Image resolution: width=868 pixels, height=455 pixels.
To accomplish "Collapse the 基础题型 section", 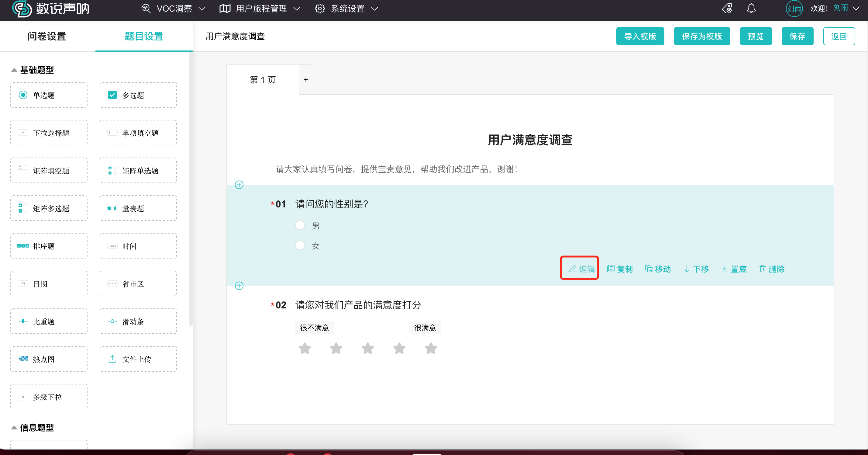I will point(14,70).
